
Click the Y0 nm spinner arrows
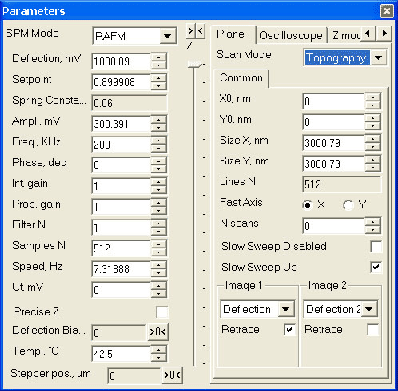click(x=373, y=122)
